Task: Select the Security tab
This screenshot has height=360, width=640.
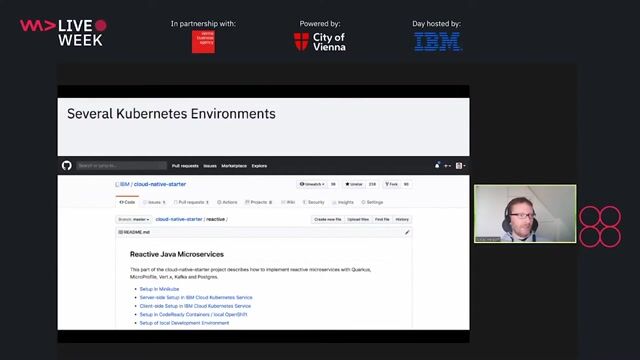Action: 313,202
